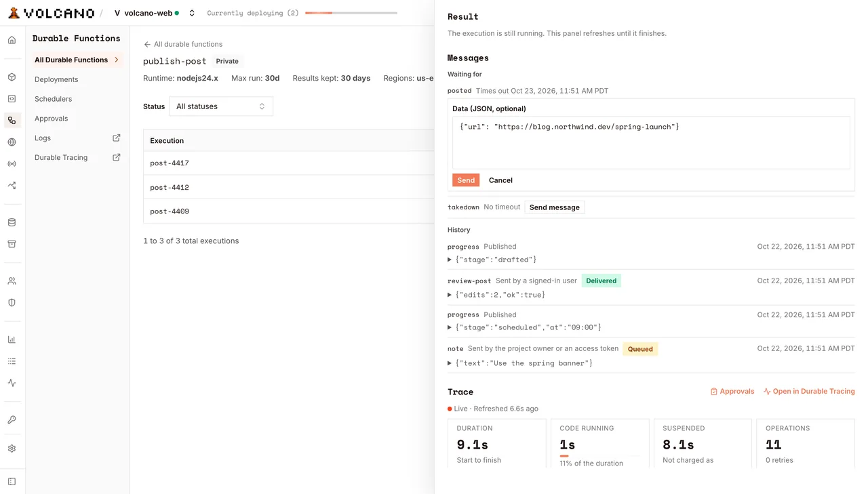Click the shield security icon in sidebar
This screenshot has height=494, width=868.
click(x=12, y=303)
